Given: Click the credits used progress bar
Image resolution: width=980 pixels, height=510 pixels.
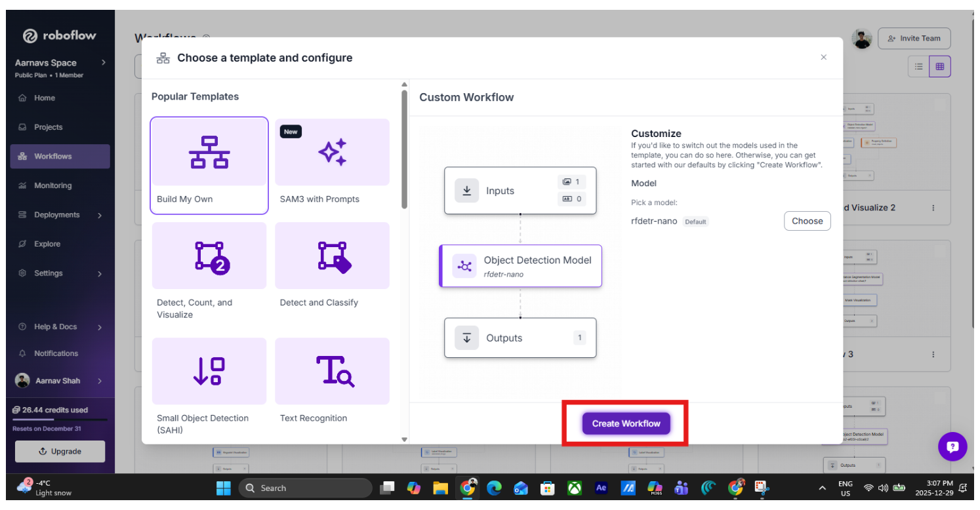Looking at the screenshot, I should 60,419.
